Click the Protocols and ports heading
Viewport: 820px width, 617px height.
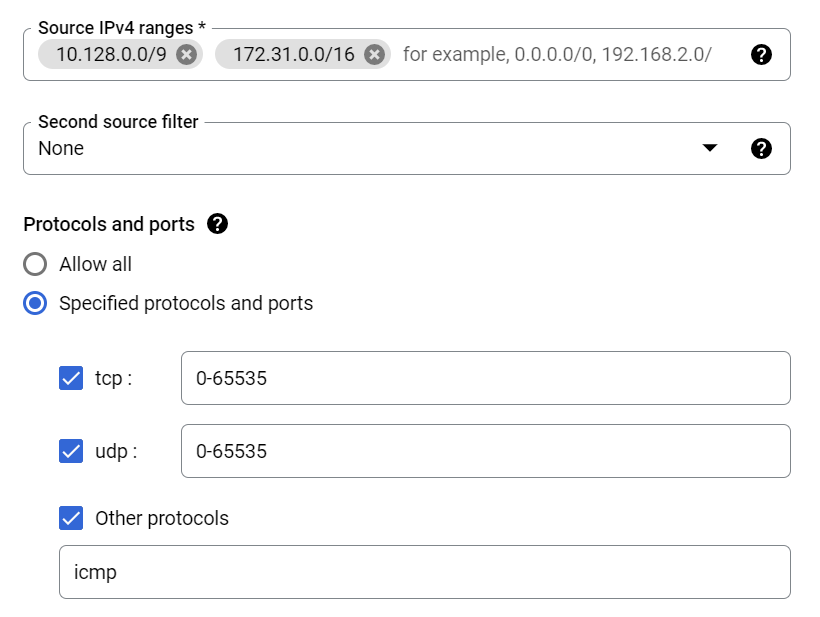109,224
